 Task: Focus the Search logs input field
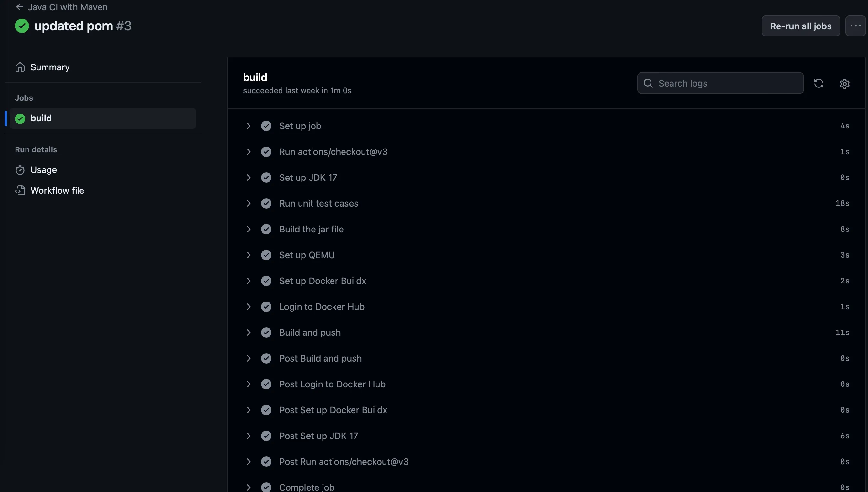click(x=727, y=83)
